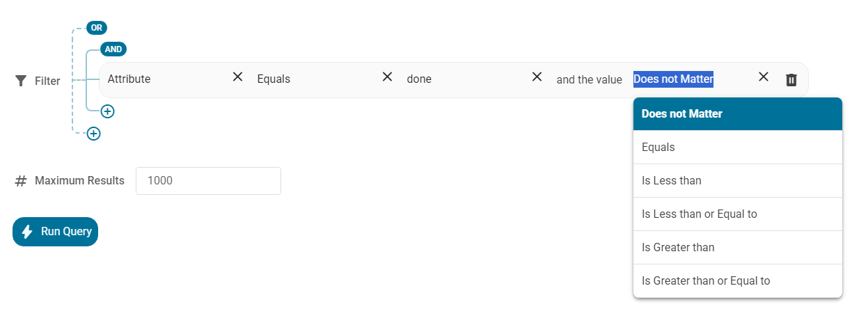Toggle the OR group badge
The height and width of the screenshot is (325, 868).
[96, 28]
